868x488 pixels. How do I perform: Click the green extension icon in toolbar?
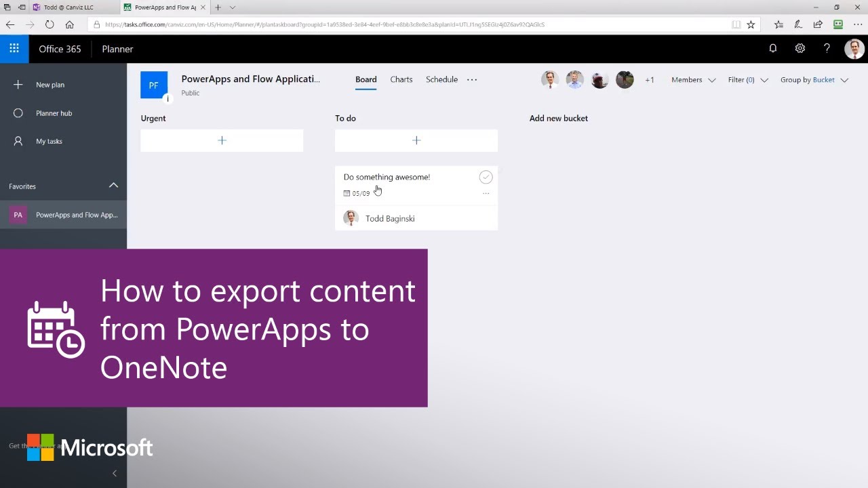point(838,24)
